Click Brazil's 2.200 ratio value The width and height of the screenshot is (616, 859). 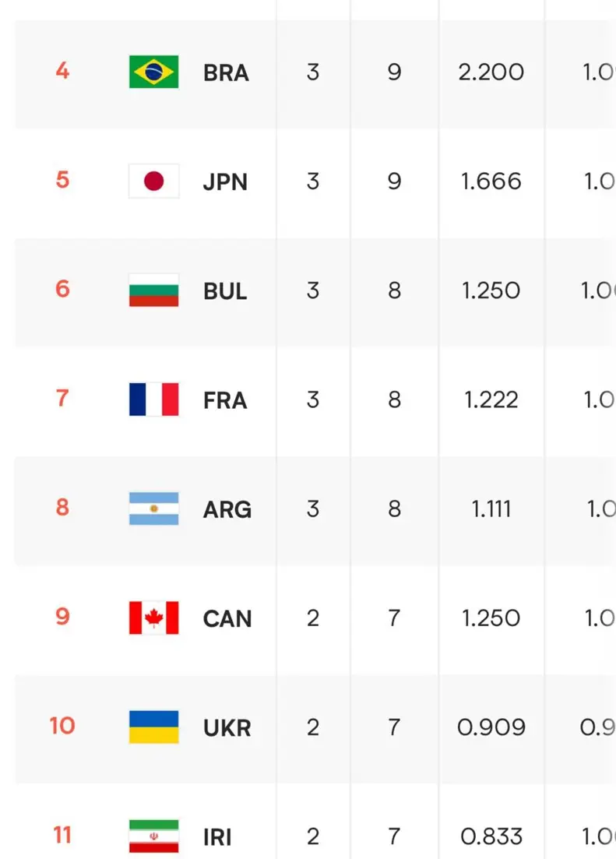point(491,72)
